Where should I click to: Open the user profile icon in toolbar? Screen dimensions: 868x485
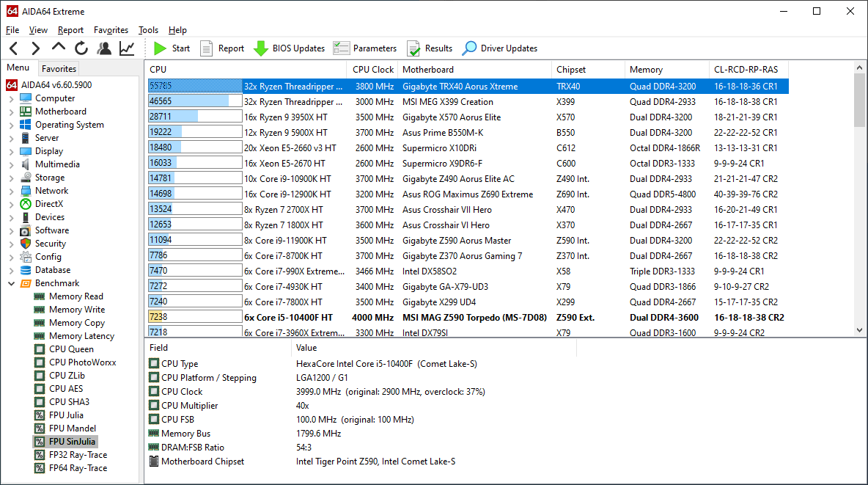click(x=104, y=48)
